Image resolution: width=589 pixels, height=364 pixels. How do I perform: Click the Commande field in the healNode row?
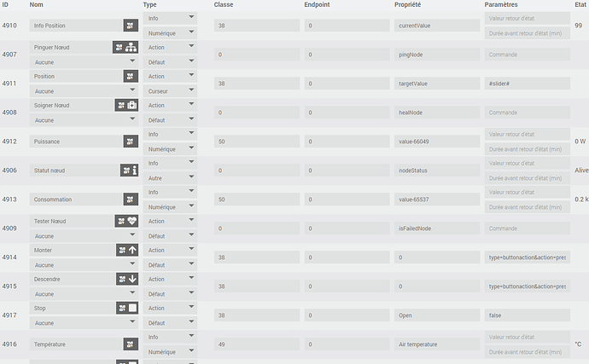tap(525, 113)
